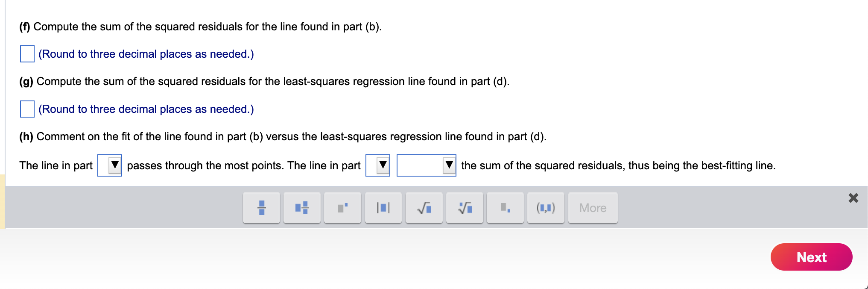The width and height of the screenshot is (868, 289).
Task: Select the mixed number icon
Action: tap(302, 208)
